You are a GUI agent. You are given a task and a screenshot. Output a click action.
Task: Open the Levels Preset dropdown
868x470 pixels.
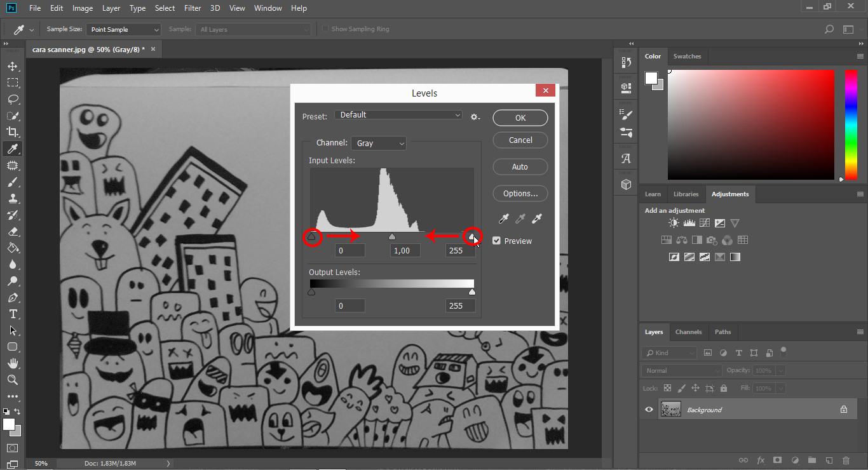[x=398, y=115]
